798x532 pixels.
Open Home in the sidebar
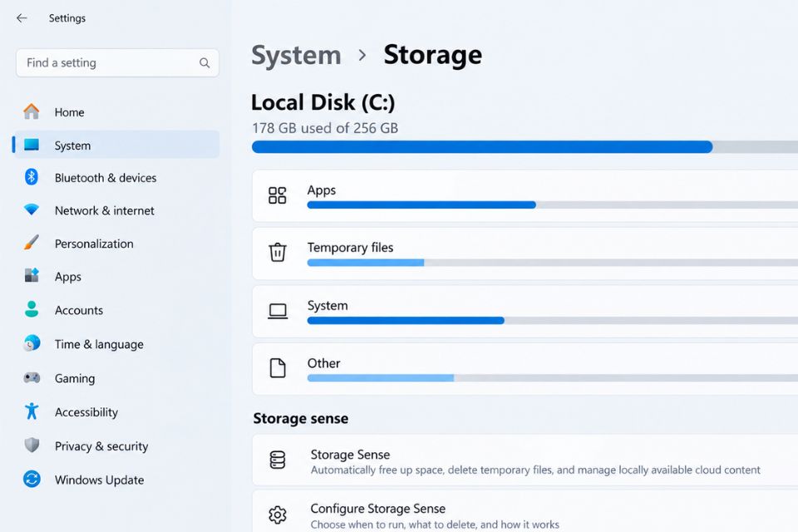70,112
